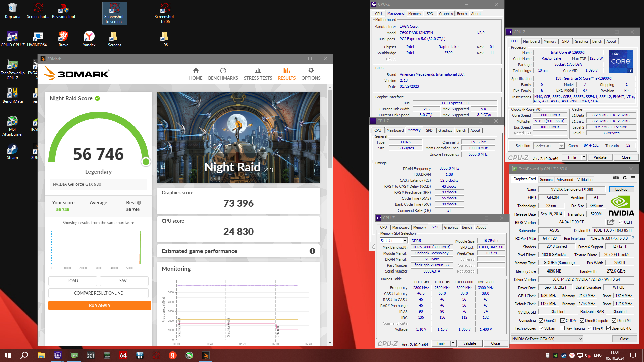
Task: Select the BenchMate desktop icon
Action: (x=13, y=95)
